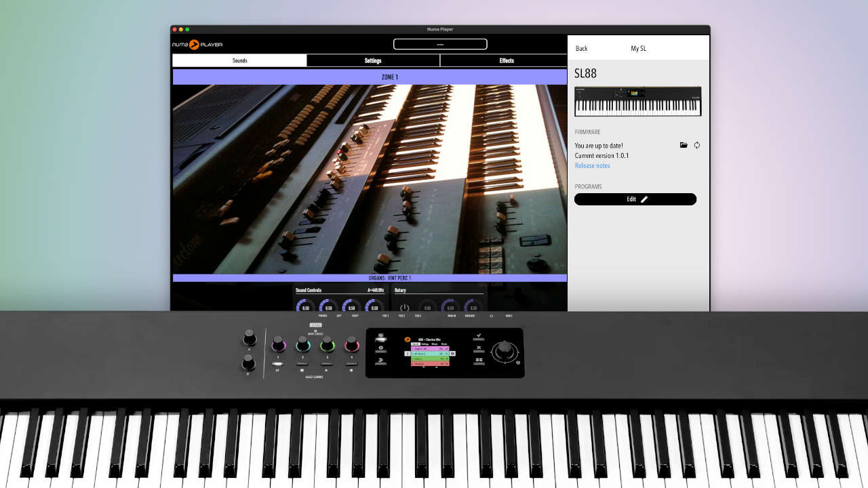
Task: Click the dimmed first Rotary knob
Action: [x=427, y=306]
